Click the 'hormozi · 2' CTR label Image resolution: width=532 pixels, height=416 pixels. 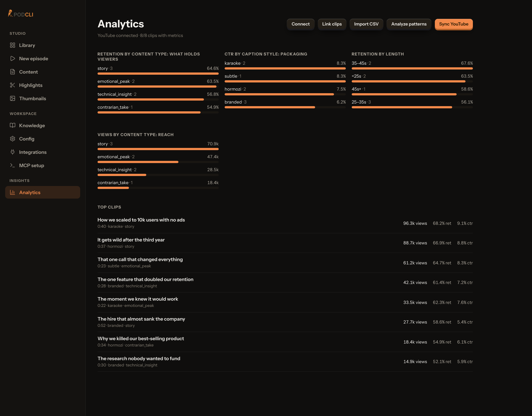pyautogui.click(x=235, y=89)
